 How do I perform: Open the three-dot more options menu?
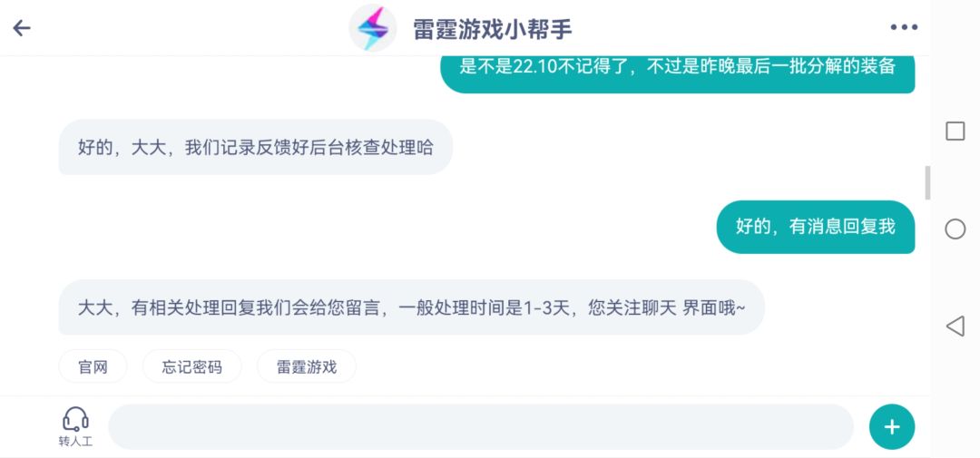click(904, 28)
